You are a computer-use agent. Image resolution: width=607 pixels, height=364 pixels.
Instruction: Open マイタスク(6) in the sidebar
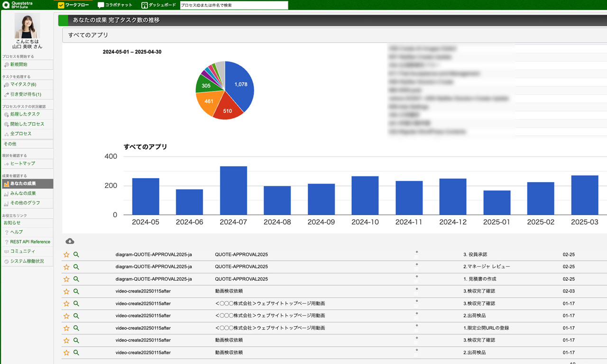(23, 84)
